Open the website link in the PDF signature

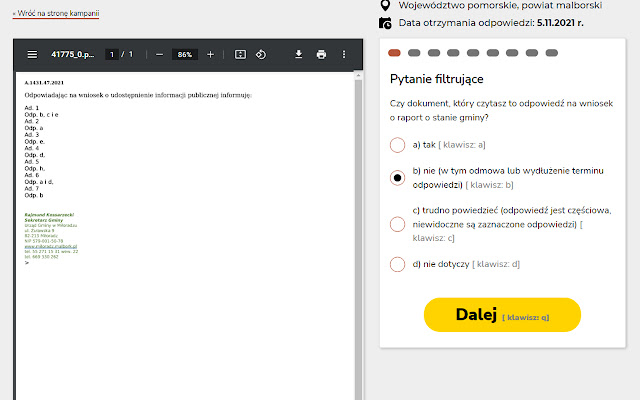[x=51, y=246]
